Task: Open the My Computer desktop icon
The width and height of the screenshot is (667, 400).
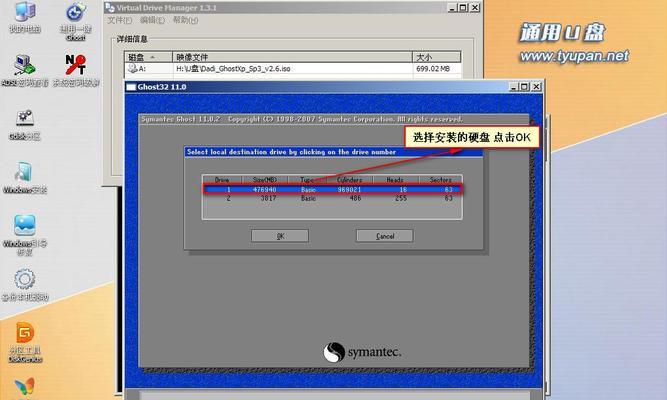Action: 25,12
